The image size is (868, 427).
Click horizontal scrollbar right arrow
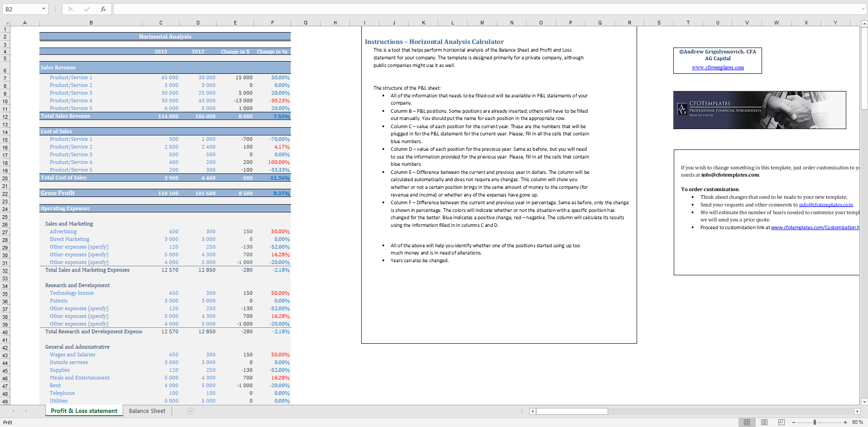[x=857, y=411]
